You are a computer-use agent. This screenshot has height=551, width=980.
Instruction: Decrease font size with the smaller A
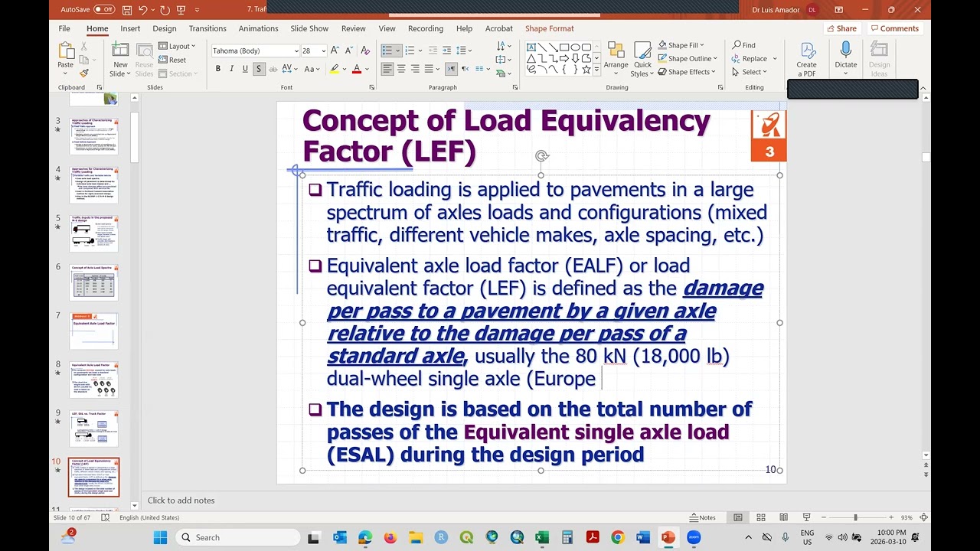[x=348, y=51]
